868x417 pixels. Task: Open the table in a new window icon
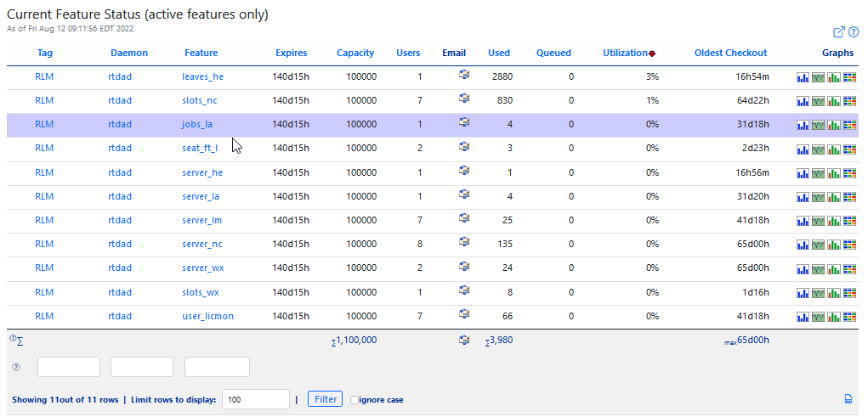839,32
